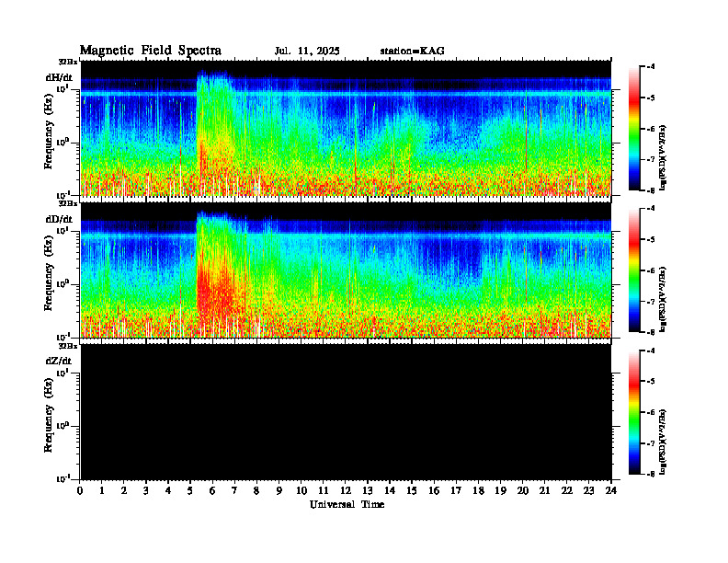728x563 pixels.
Task: Click the -5 tick on dZ/dt color scale
Action: pos(651,382)
